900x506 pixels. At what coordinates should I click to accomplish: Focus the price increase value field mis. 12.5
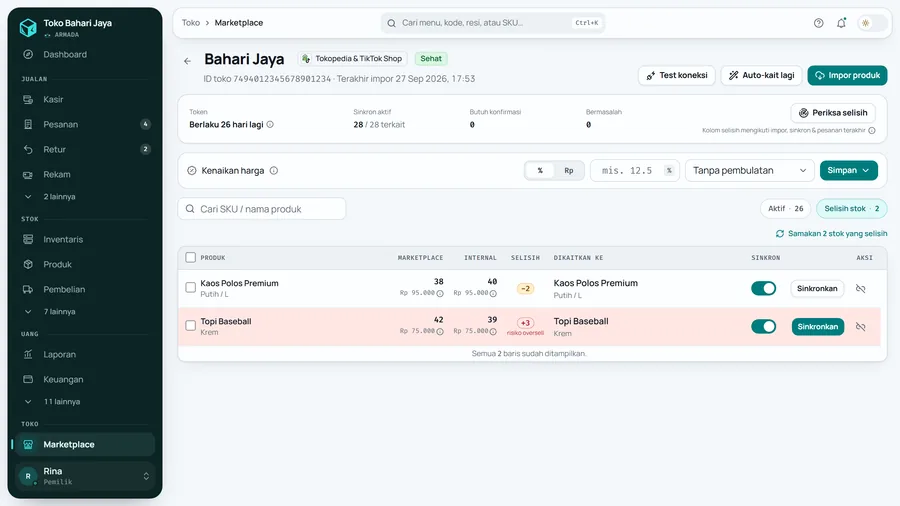(635, 170)
